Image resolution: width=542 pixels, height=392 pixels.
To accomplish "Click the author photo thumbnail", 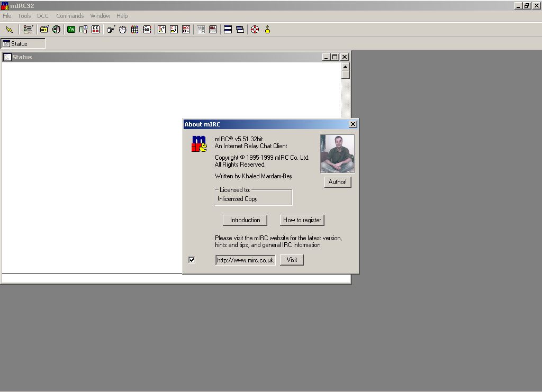I will (337, 154).
